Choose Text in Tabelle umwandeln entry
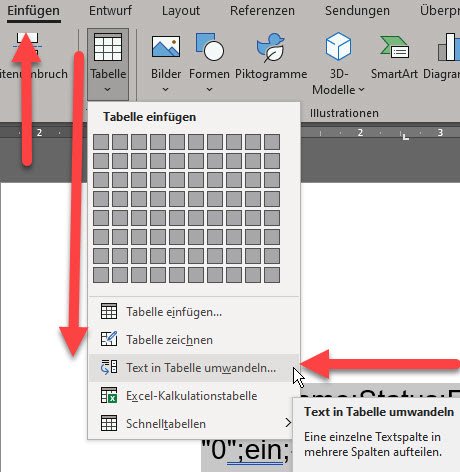The image size is (460, 472). tap(194, 368)
